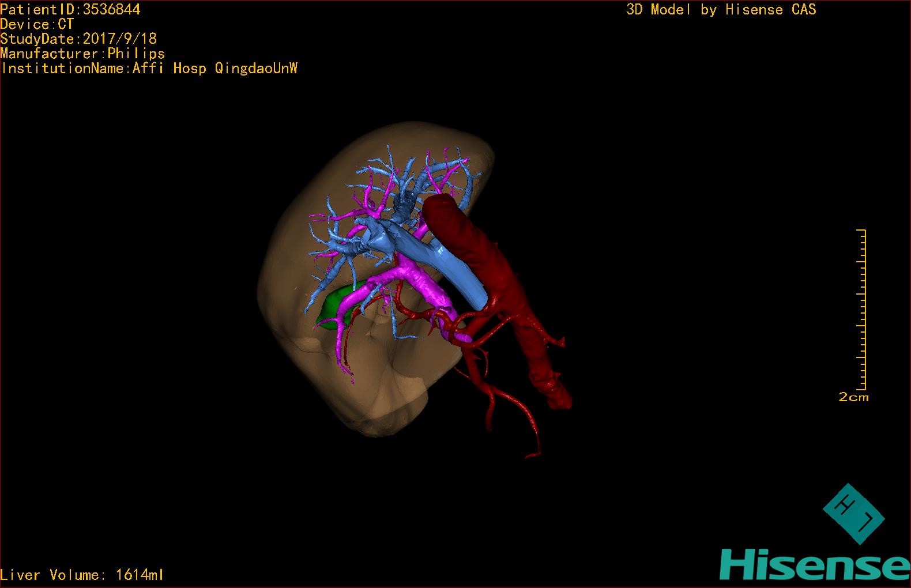
Task: Click the Liver Volume: 1614ml readout
Action: [x=82, y=575]
